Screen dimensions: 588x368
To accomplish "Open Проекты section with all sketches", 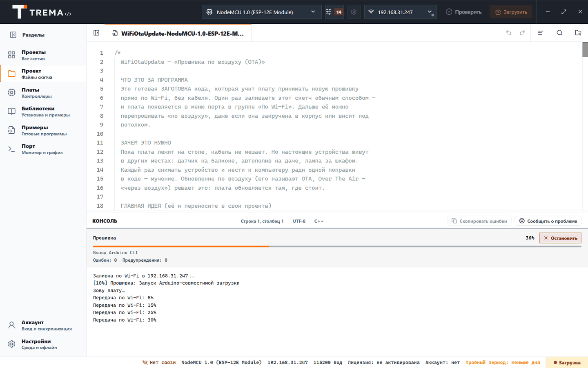I will 43,55.
